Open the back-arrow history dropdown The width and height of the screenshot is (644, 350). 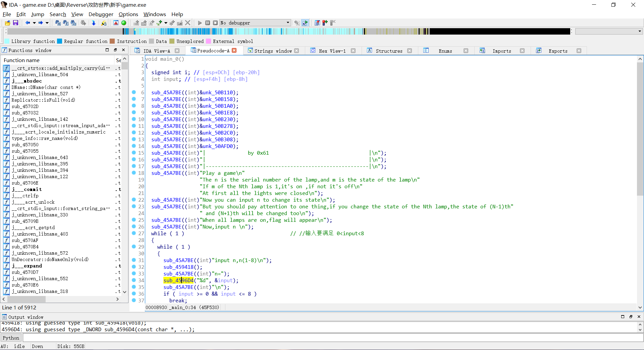coord(34,23)
